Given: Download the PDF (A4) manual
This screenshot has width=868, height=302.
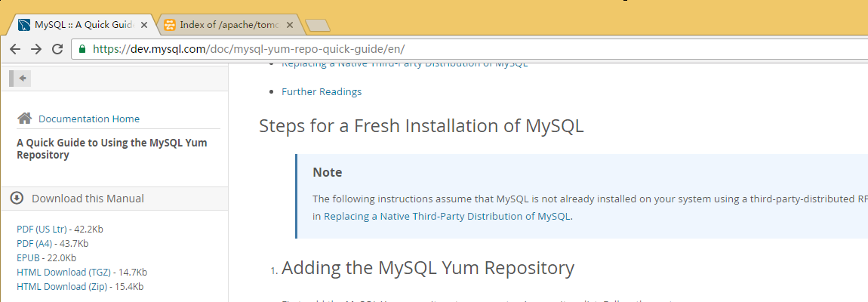Looking at the screenshot, I should point(35,243).
